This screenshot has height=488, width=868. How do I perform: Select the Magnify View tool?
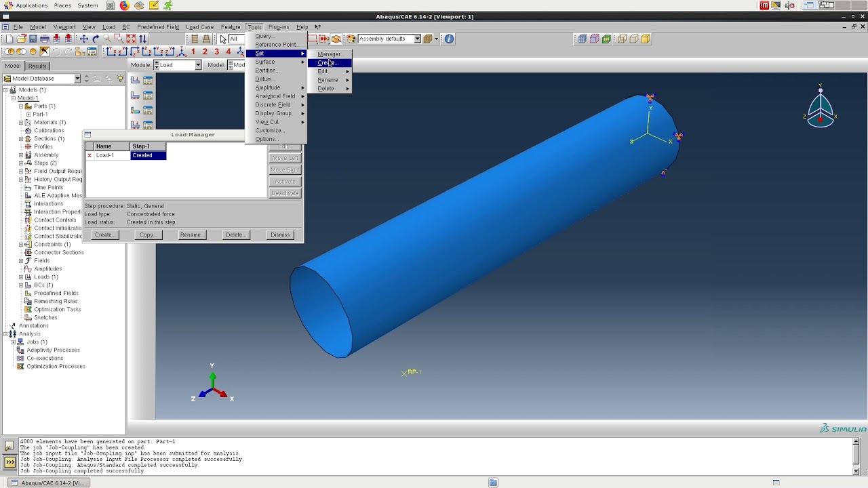click(x=107, y=39)
